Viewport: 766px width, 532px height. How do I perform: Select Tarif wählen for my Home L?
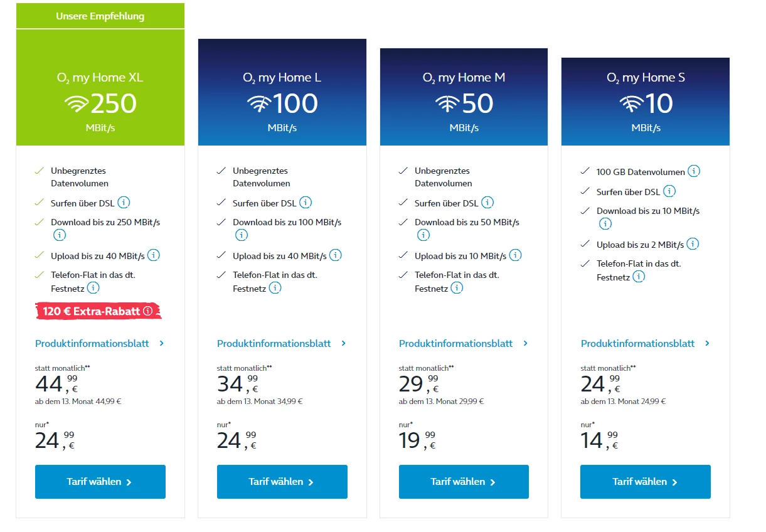[x=282, y=482]
